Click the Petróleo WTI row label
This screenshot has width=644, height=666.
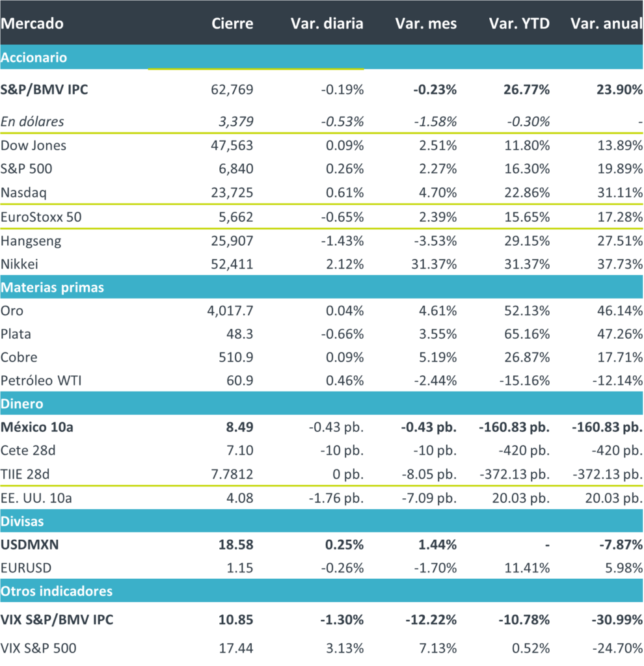click(x=41, y=380)
